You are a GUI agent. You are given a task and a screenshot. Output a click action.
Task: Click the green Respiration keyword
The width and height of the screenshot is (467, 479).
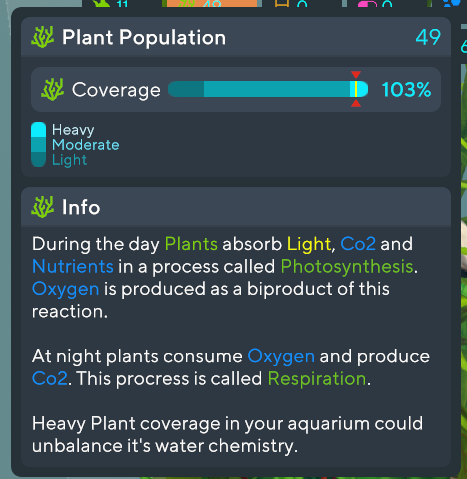(x=317, y=379)
